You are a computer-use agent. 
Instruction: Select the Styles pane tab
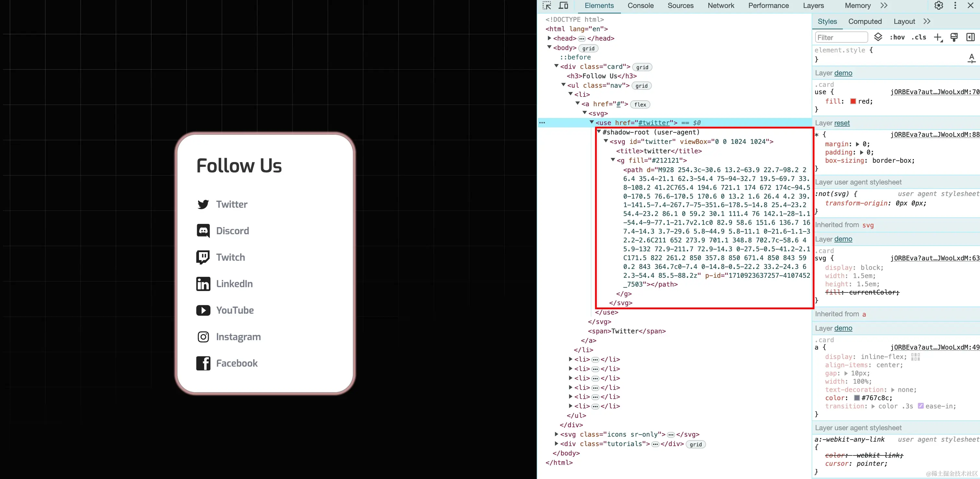[x=827, y=22]
